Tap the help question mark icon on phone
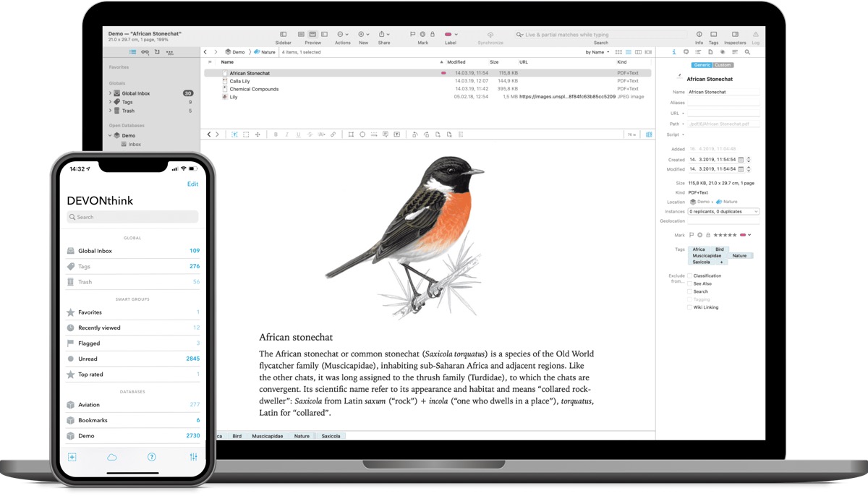Screen dimensions: 868x496 pyautogui.click(x=152, y=457)
